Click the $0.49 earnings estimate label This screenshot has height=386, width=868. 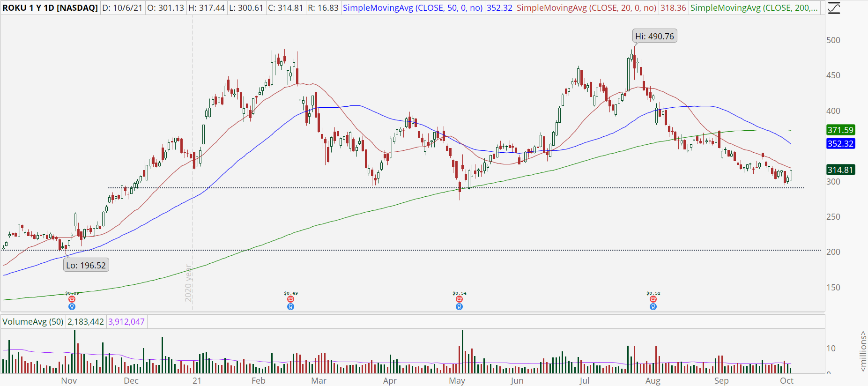(291, 293)
